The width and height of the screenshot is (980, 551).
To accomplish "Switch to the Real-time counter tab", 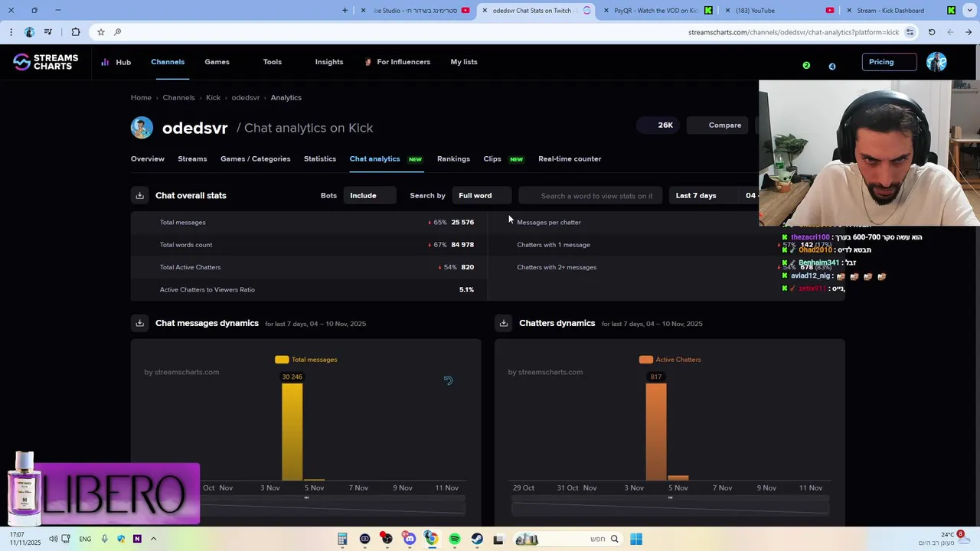I will [x=570, y=159].
